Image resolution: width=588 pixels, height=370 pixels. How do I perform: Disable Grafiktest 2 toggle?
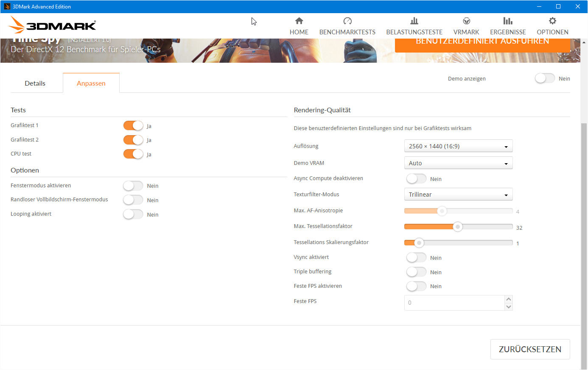[x=133, y=140]
